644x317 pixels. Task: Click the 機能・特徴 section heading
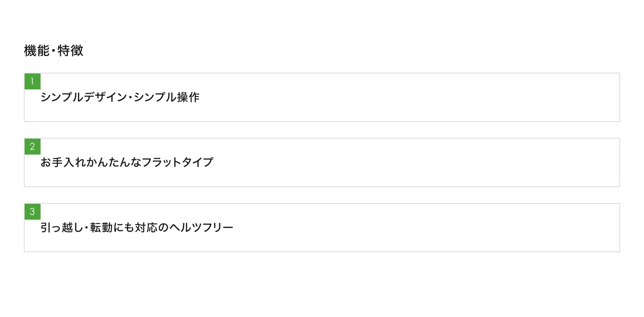[53, 51]
